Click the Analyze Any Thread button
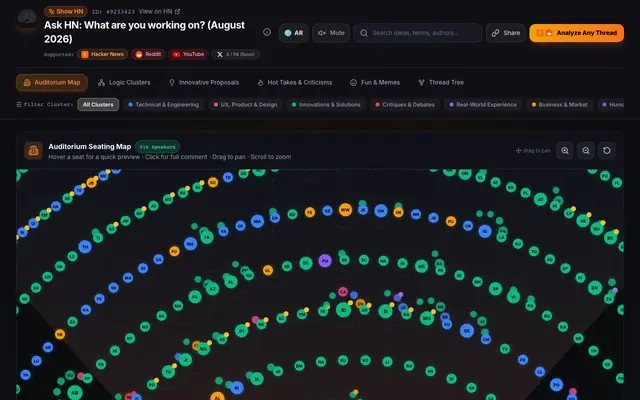This screenshot has height=400, width=640. point(577,33)
